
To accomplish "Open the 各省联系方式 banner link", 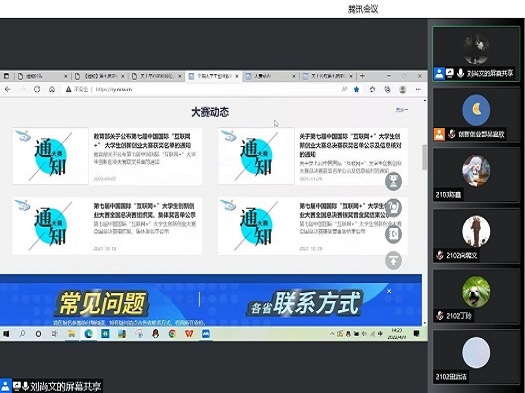I will (x=305, y=303).
